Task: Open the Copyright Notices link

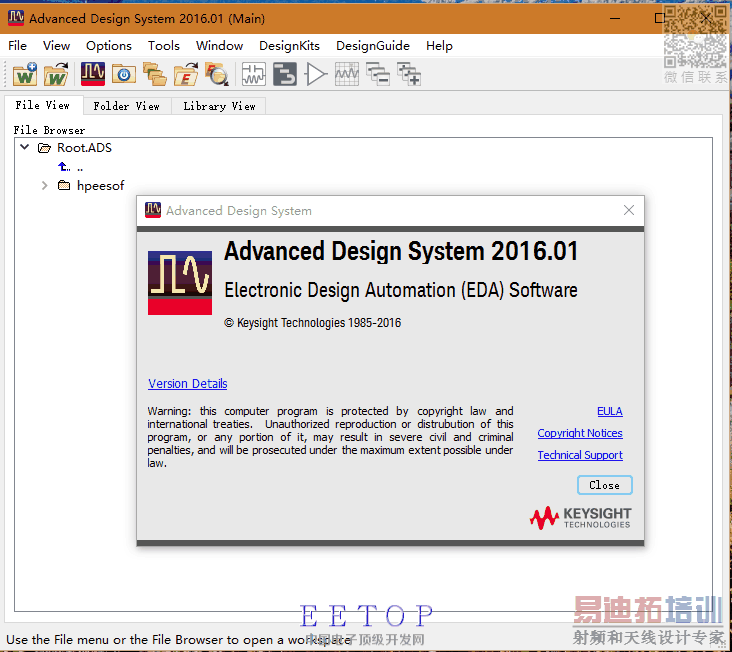Action: (x=580, y=433)
